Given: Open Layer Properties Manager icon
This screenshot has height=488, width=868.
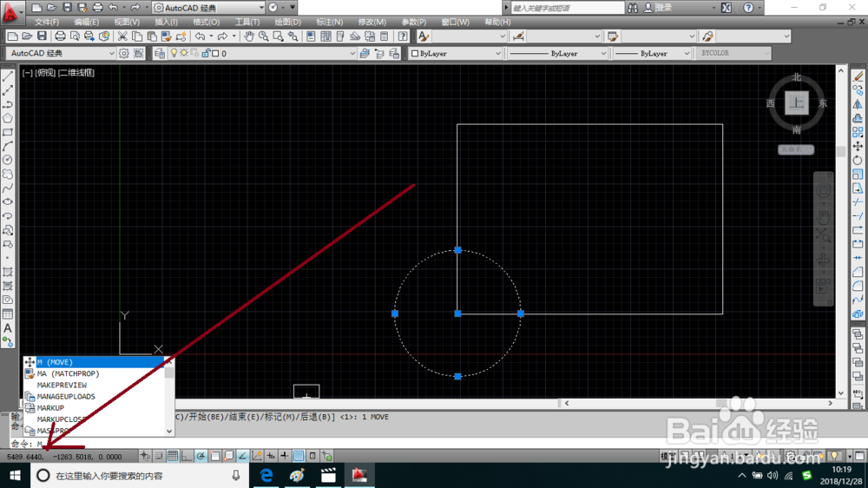Looking at the screenshot, I should pos(160,53).
